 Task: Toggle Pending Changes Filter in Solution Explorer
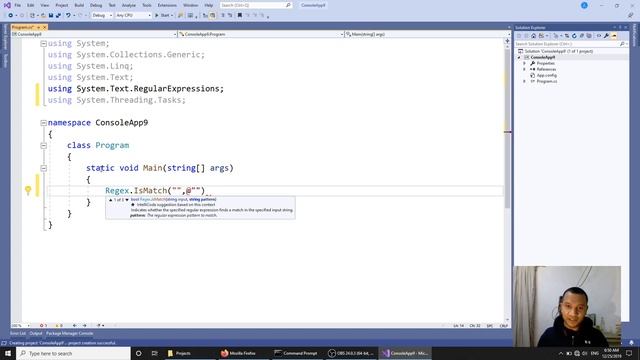tap(556, 36)
